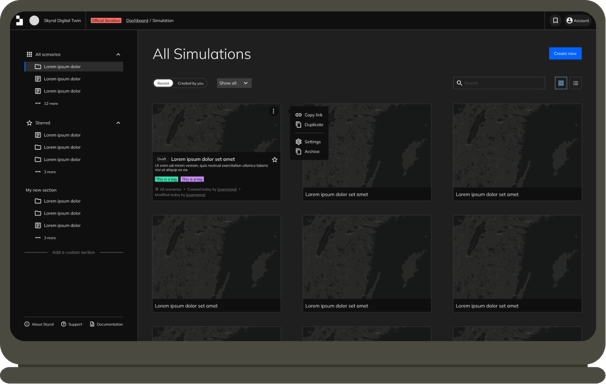Click the chain link icon beside Copy link
Image resolution: width=606 pixels, height=384 pixels.
(298, 115)
